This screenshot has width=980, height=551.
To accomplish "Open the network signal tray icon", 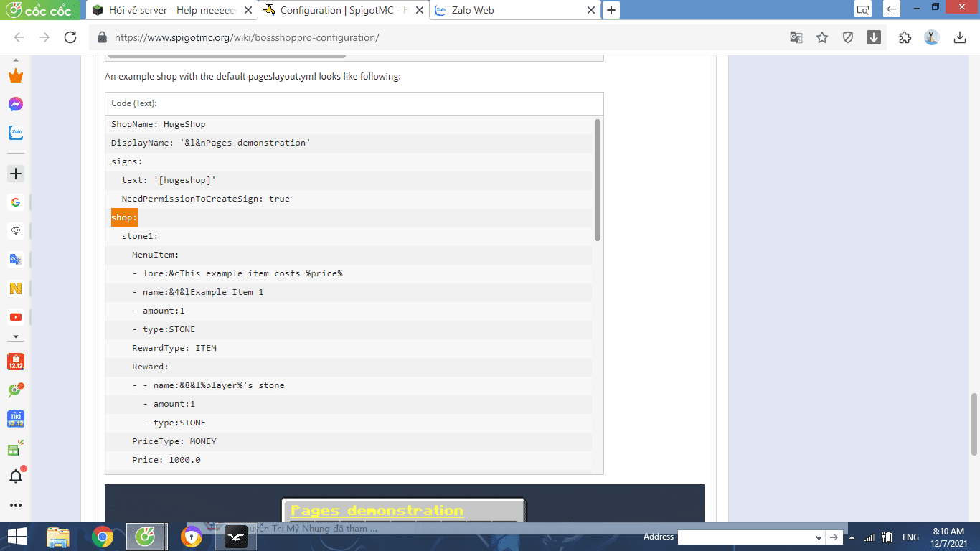I will click(x=869, y=537).
